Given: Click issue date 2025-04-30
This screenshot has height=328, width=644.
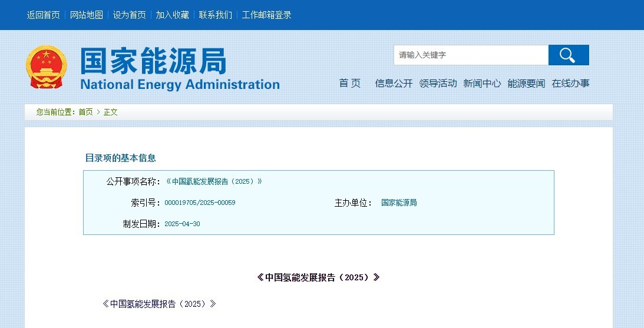Looking at the screenshot, I should [x=182, y=224].
